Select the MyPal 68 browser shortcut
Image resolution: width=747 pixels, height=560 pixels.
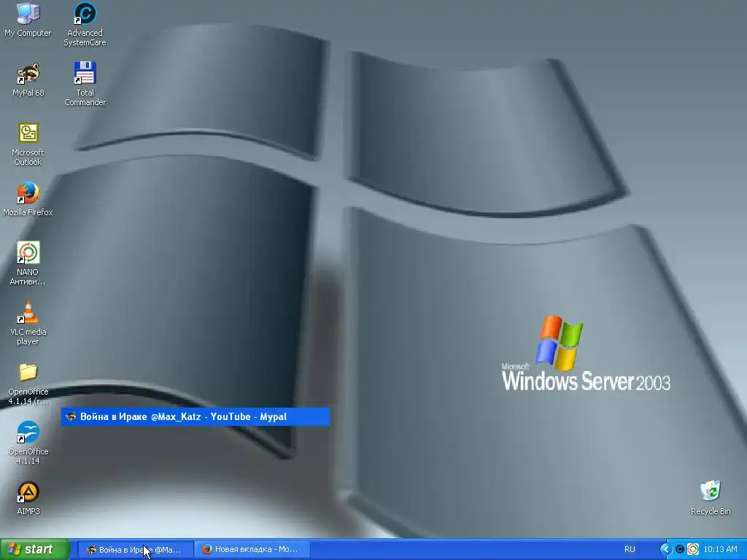tap(28, 79)
